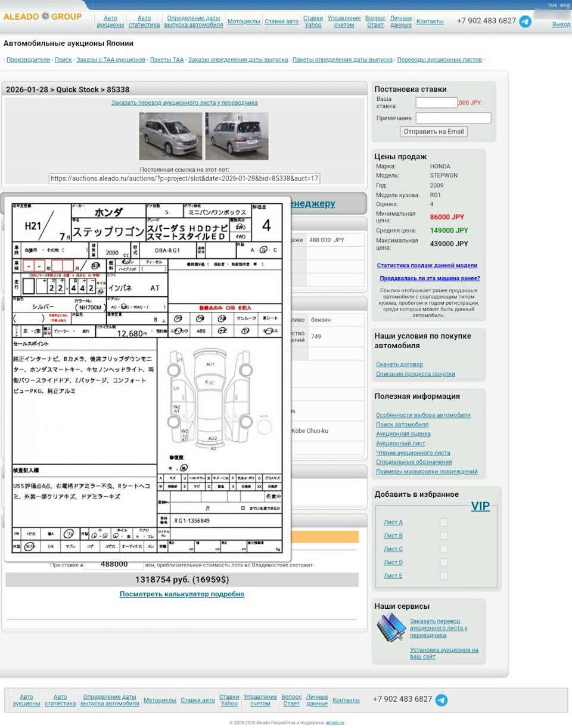Click the bid amount input field

pos(436,102)
